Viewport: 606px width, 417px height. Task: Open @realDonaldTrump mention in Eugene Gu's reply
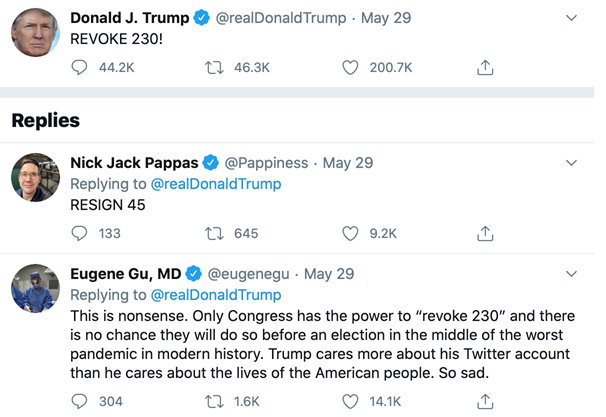[x=215, y=295]
